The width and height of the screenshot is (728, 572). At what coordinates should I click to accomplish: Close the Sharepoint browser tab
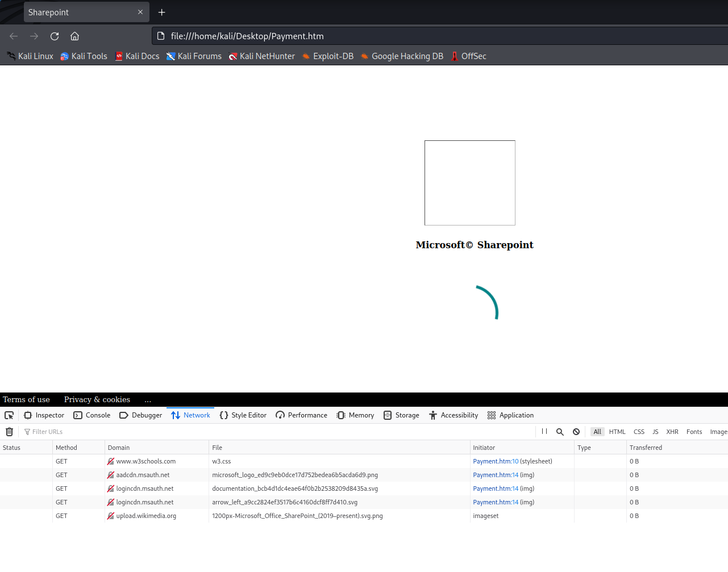pyautogui.click(x=140, y=12)
